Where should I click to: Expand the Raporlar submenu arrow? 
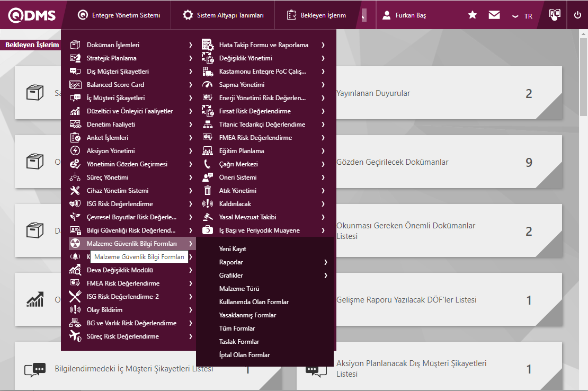point(326,262)
